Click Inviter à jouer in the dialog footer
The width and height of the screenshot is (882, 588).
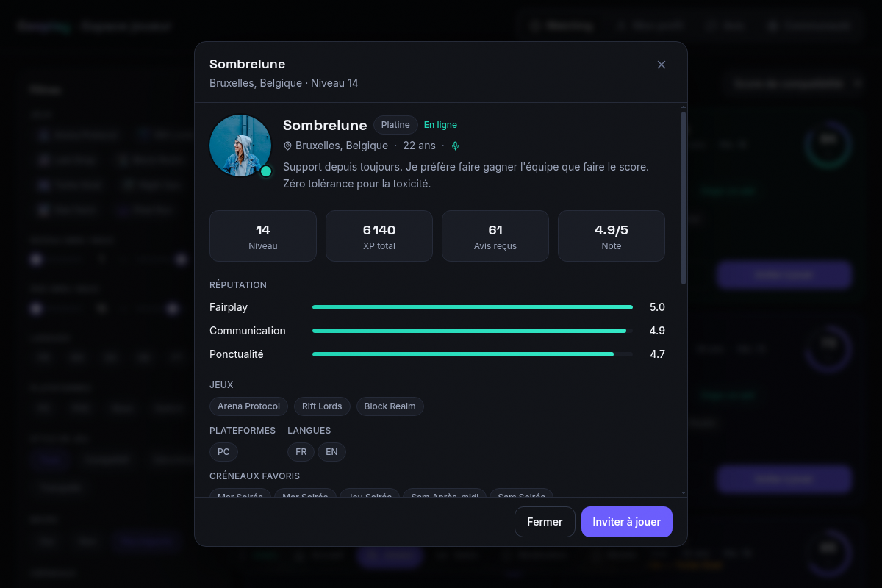[627, 522]
